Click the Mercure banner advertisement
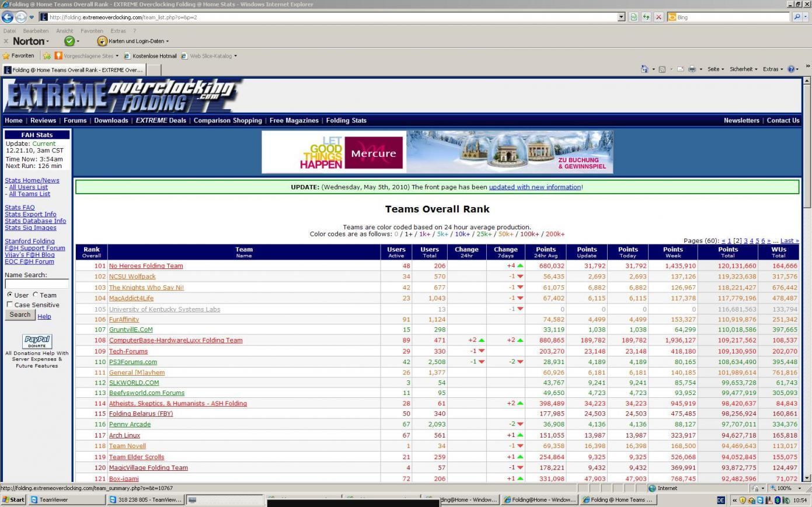This screenshot has width=812, height=507. click(437, 152)
